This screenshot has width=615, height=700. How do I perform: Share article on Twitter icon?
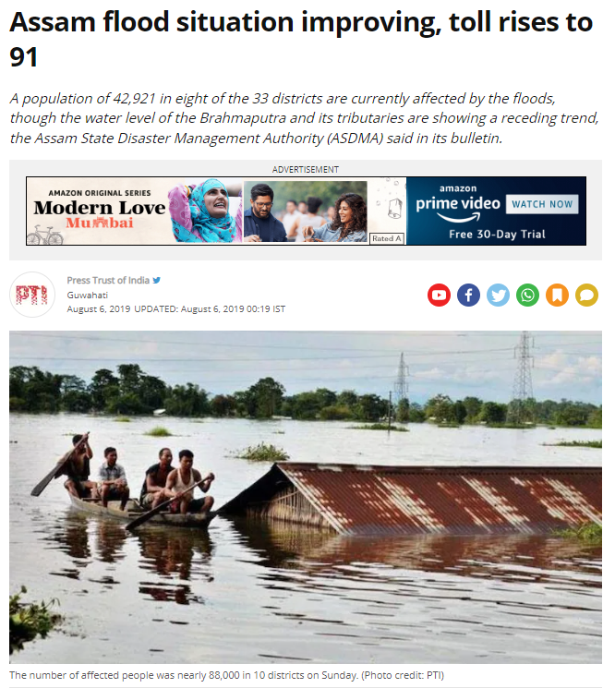[498, 296]
